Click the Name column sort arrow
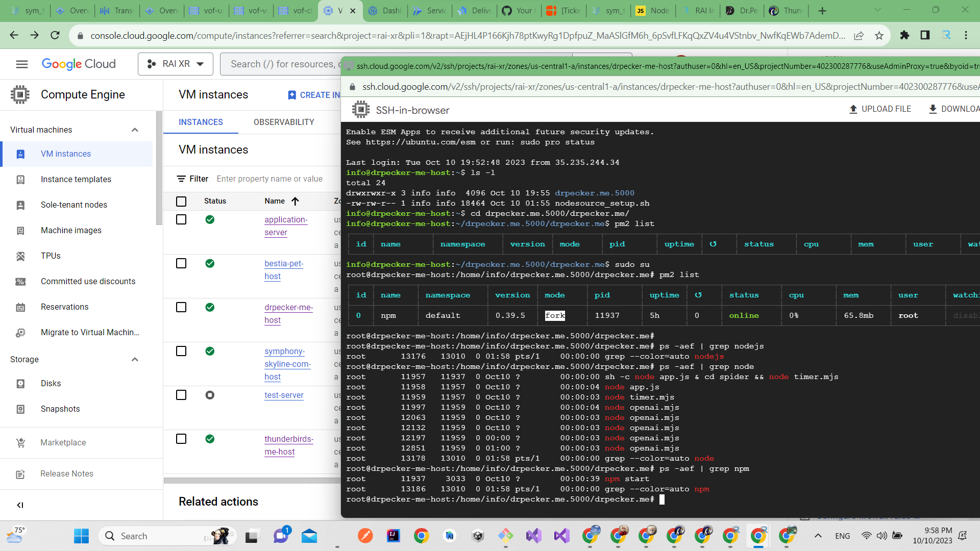This screenshot has width=980, height=551. tap(296, 201)
